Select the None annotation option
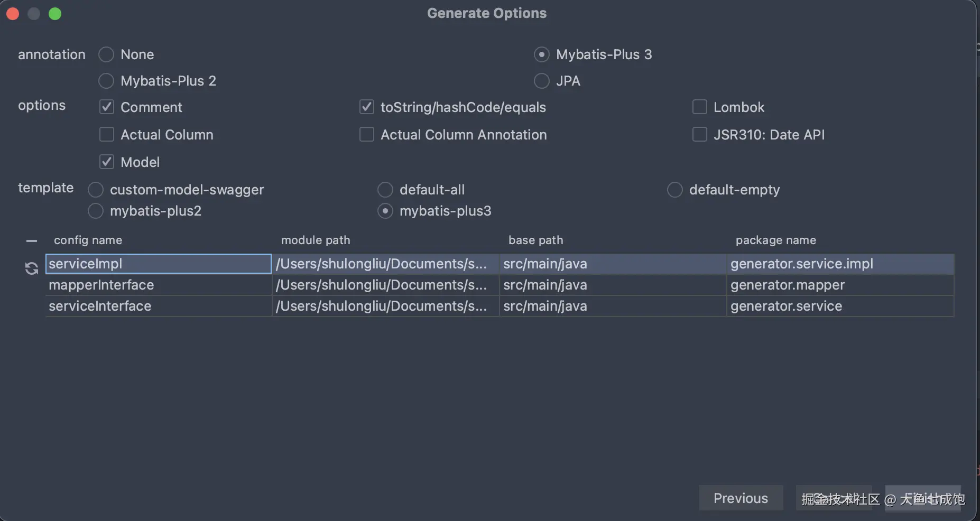 click(106, 54)
